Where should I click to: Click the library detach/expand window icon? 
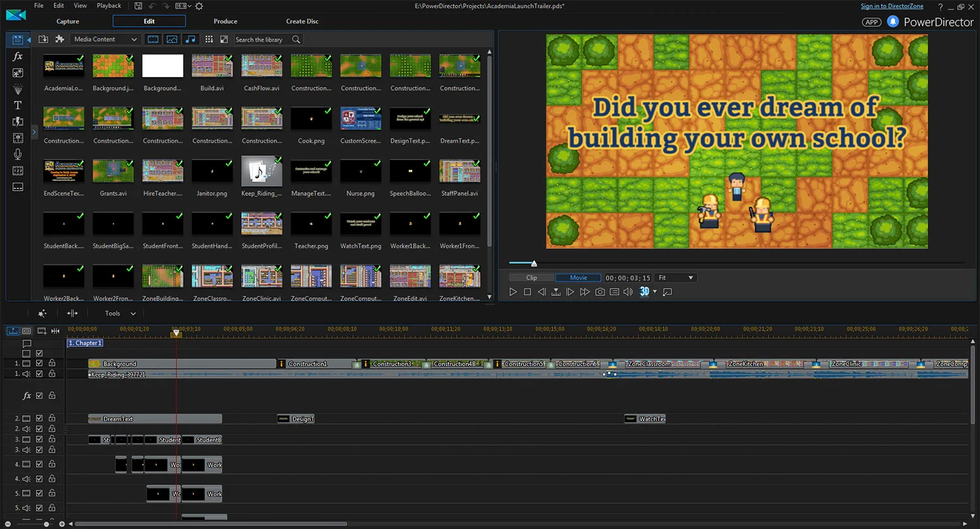click(x=223, y=39)
